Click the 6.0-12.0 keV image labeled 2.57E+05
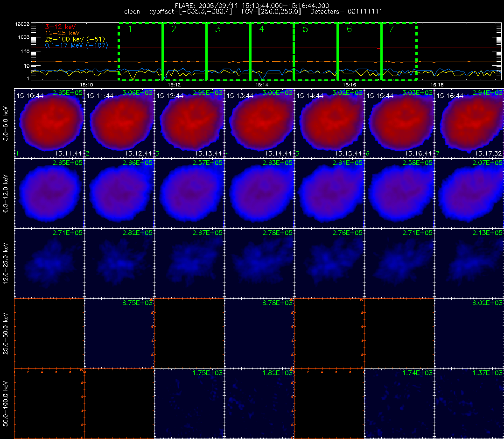Image resolution: width=504 pixels, height=439 pixels. [x=189, y=194]
